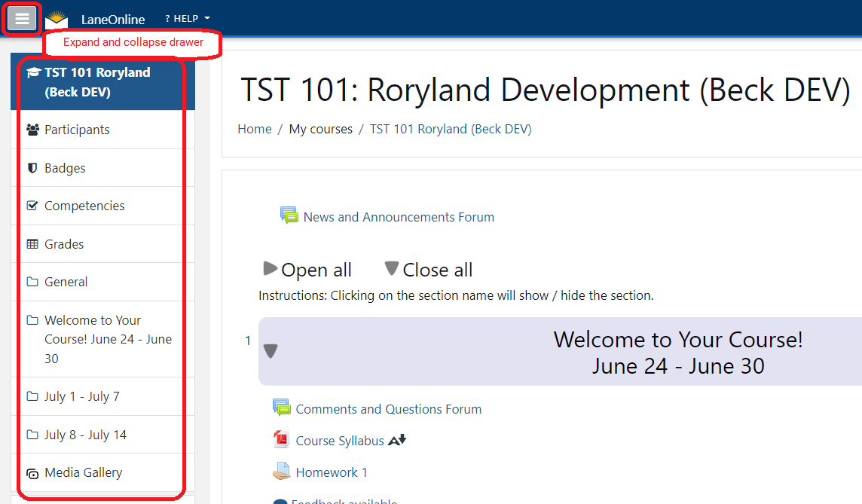Screen dimensions: 862x504
Task: Collapse the Welcome to Your Course section arrow
Action: tap(271, 351)
